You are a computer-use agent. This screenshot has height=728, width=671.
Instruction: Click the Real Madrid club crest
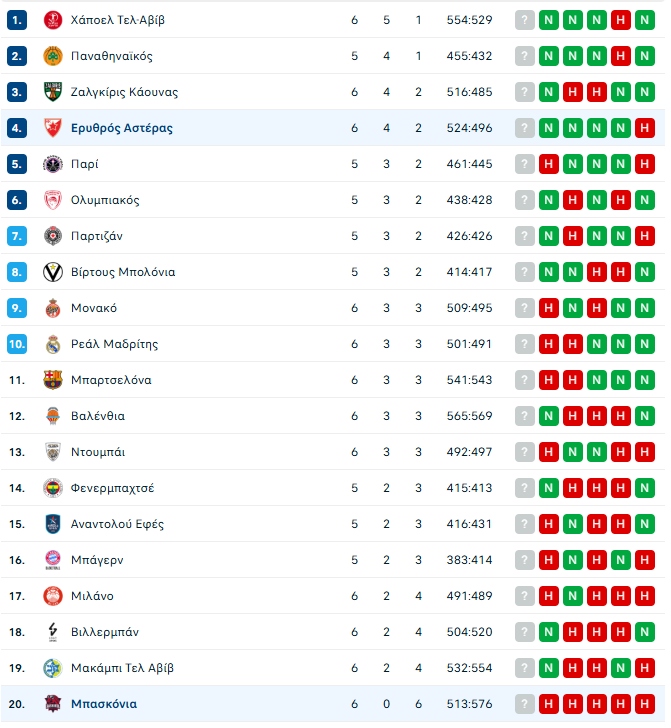(53, 344)
